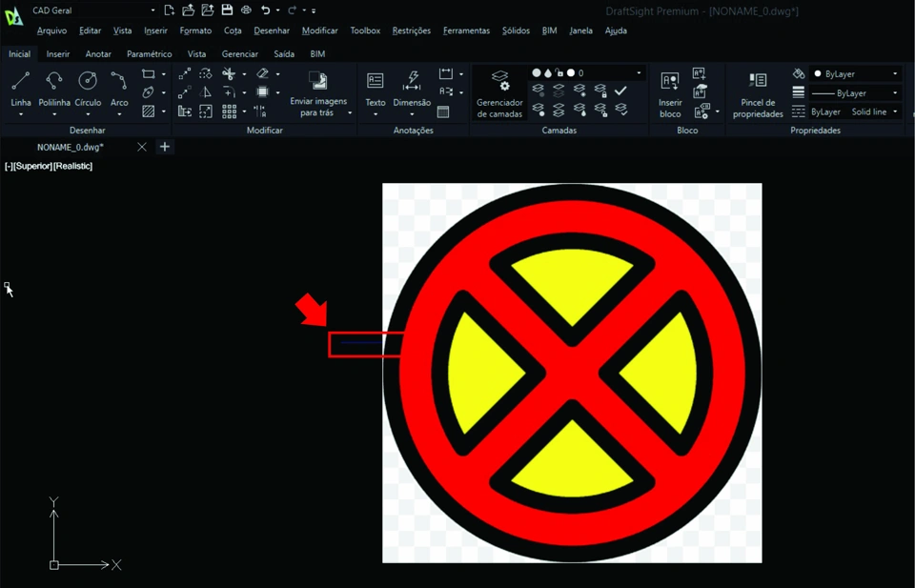Click the Inserir bloco icon
Screen dimensions: 915x588
click(670, 93)
